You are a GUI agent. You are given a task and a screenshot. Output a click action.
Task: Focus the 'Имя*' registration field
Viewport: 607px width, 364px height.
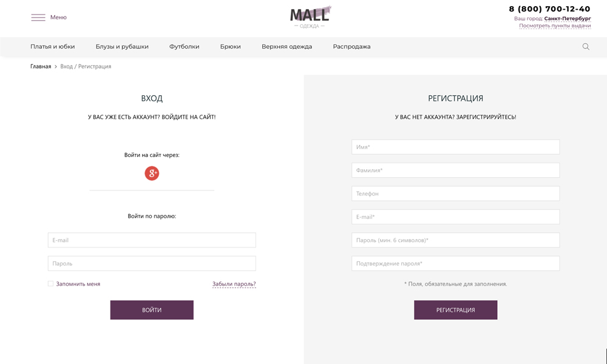455,147
